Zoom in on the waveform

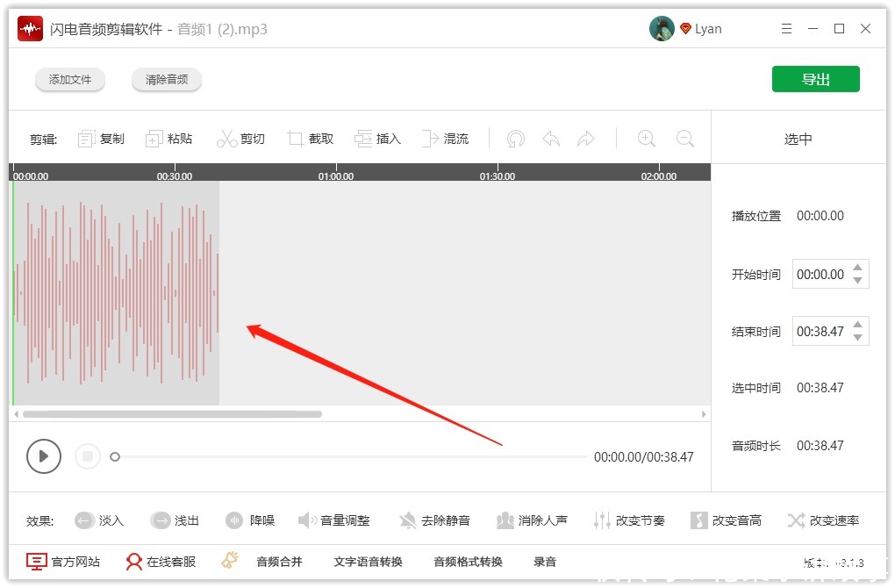click(x=647, y=138)
